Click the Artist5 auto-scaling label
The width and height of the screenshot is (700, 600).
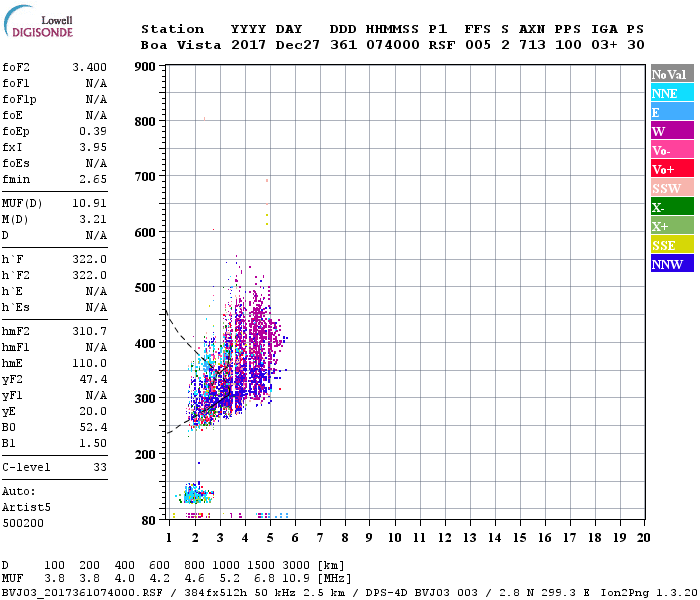(x=26, y=508)
